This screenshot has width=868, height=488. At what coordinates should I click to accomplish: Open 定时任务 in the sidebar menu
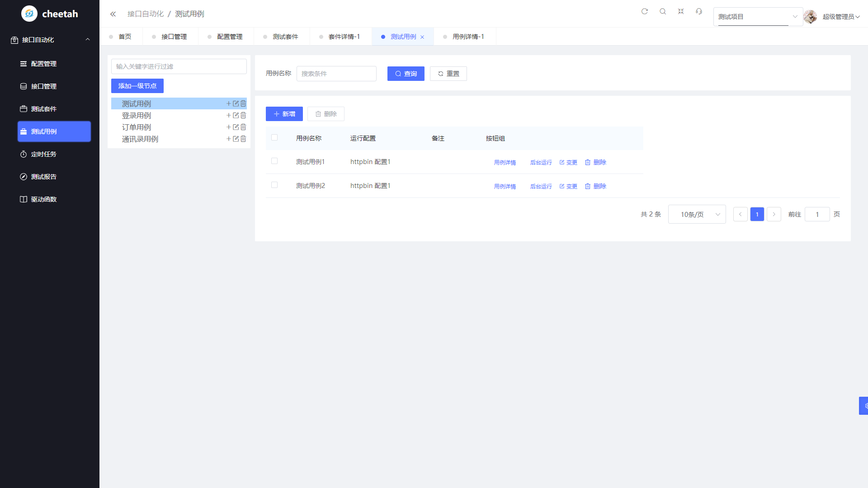pyautogui.click(x=44, y=154)
